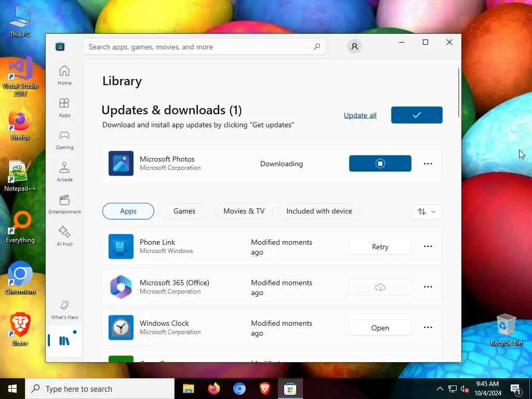Open the notification center icon
This screenshot has width=532, height=399.
point(515,389)
